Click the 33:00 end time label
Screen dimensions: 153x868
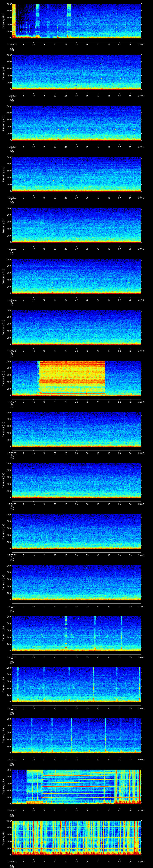[141, 402]
